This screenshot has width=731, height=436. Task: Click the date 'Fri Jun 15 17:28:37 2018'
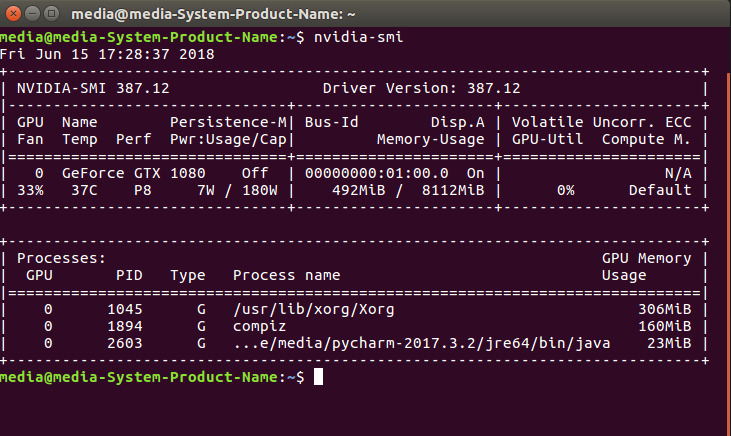pos(107,55)
